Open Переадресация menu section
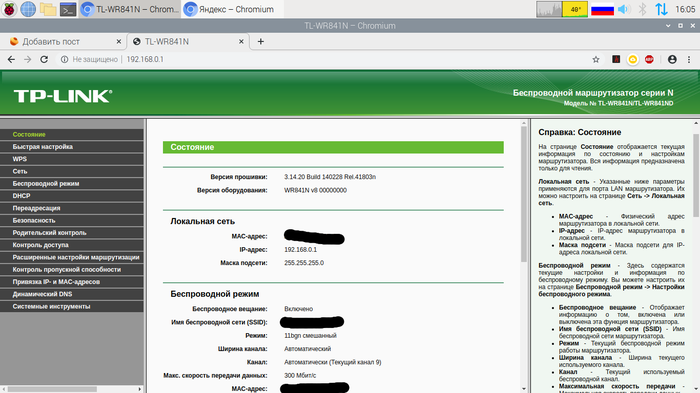Screen dimensions: 700x393 click(71, 208)
